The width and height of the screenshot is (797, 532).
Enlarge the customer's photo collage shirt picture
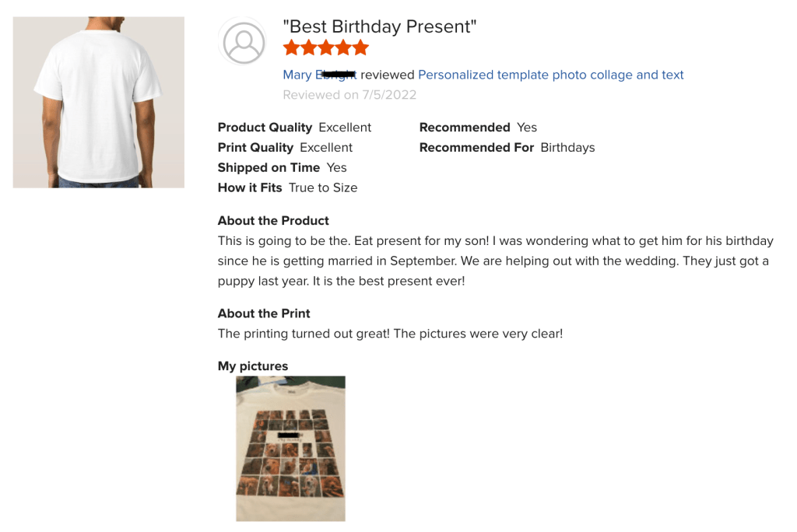(290, 448)
